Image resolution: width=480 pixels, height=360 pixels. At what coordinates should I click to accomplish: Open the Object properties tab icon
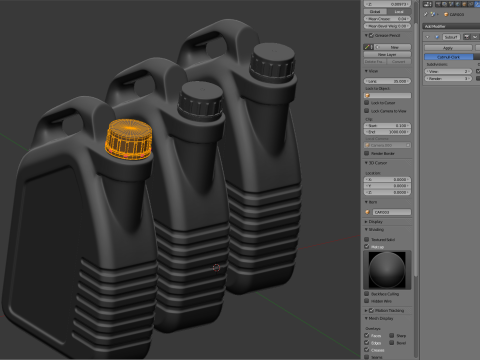tap(465, 4)
